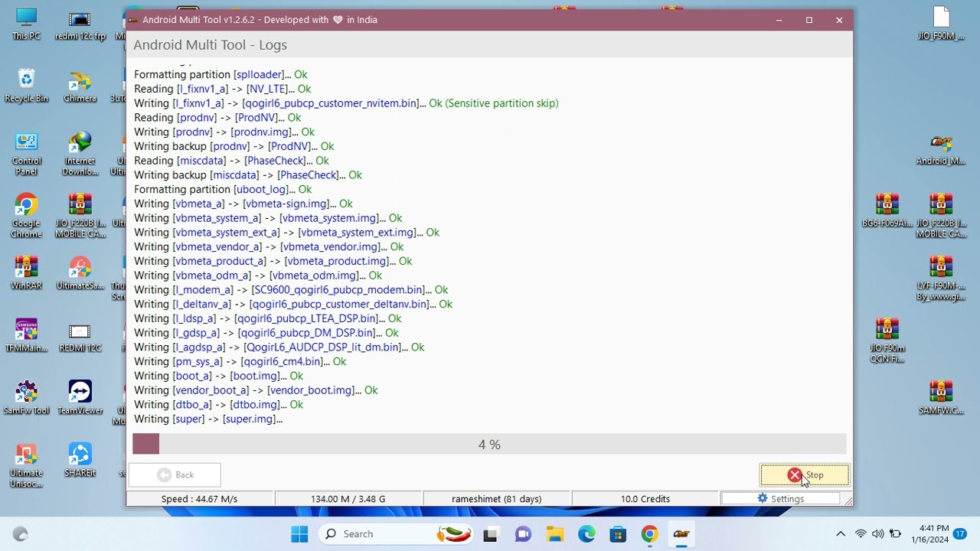
Task: Open the chat app taskbar icon
Action: [x=523, y=534]
